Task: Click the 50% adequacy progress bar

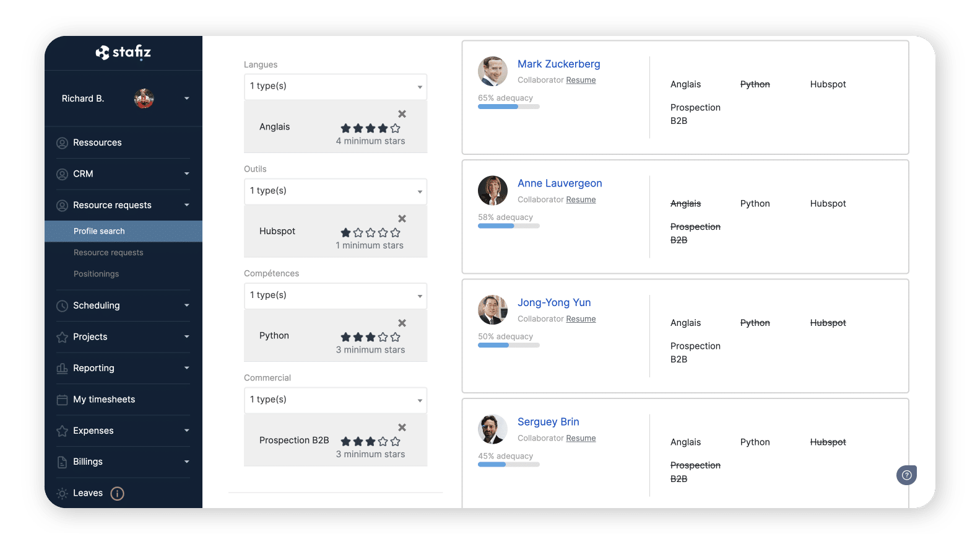Action: pyautogui.click(x=509, y=345)
